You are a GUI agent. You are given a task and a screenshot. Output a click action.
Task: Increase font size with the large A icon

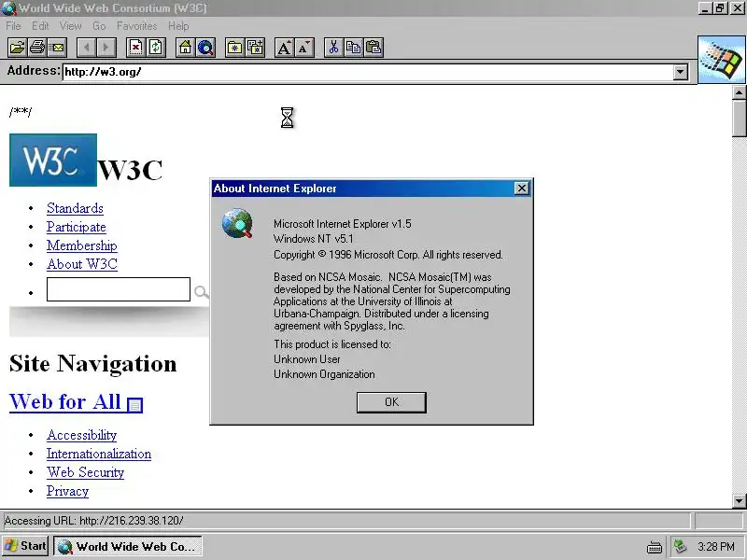(285, 48)
